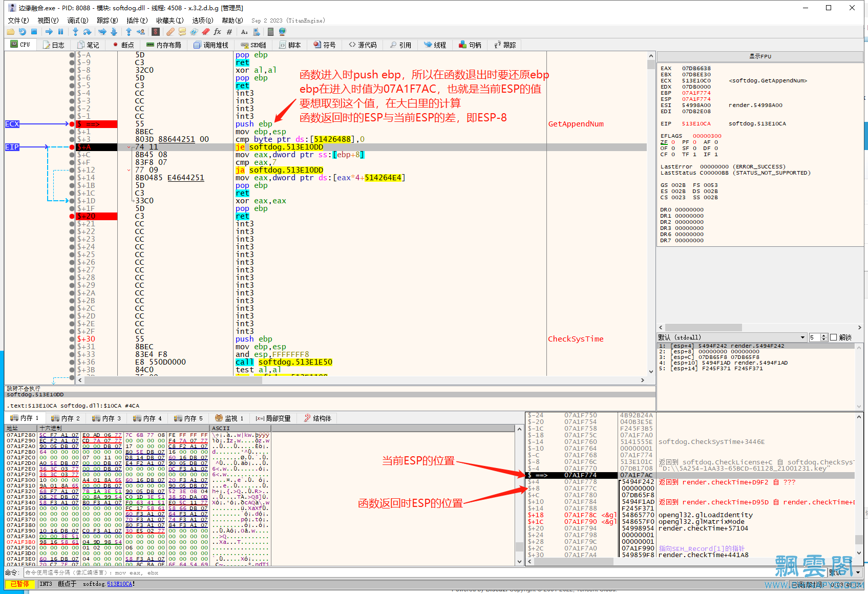Toggle the 解锁 checkbox
The height and width of the screenshot is (594, 868).
[x=833, y=337]
